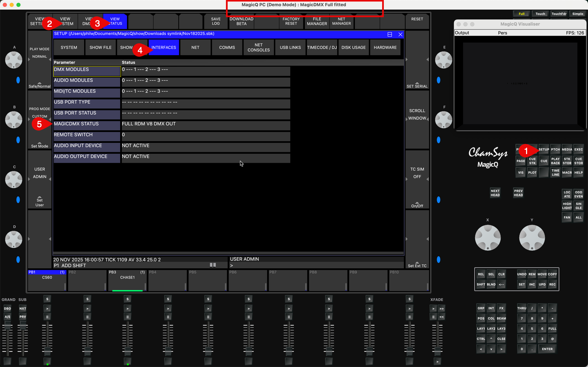Open HELP from the window keys

578,172
